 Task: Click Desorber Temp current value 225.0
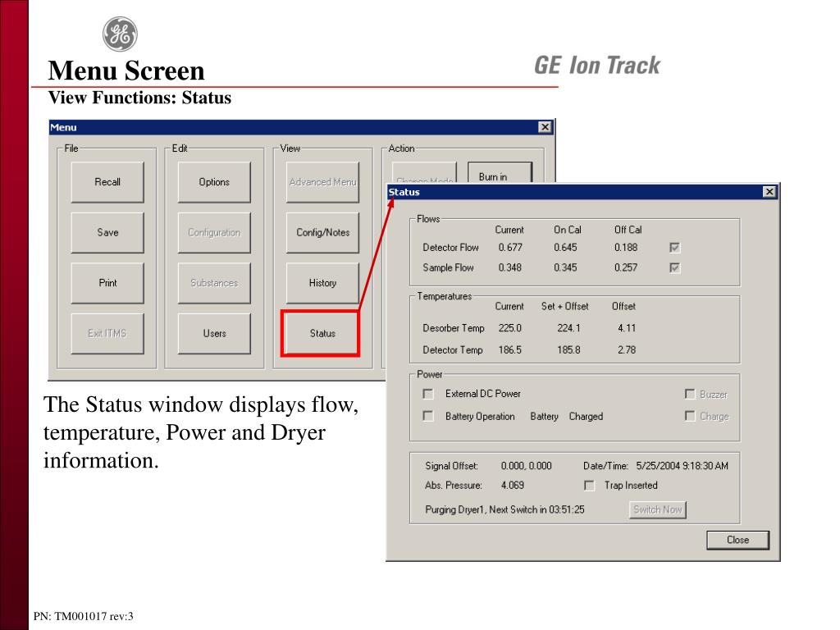click(x=510, y=328)
